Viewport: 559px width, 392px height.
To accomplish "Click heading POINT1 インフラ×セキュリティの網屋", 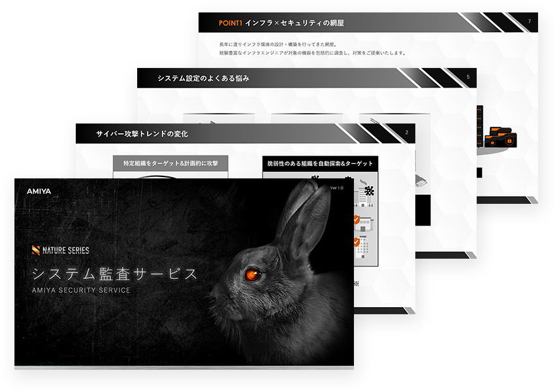I will 281,23.
